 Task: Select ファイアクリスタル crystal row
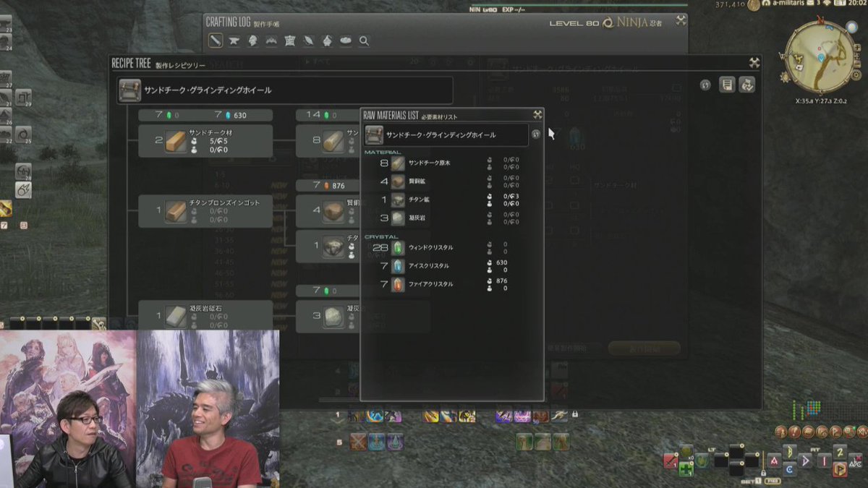coord(453,284)
